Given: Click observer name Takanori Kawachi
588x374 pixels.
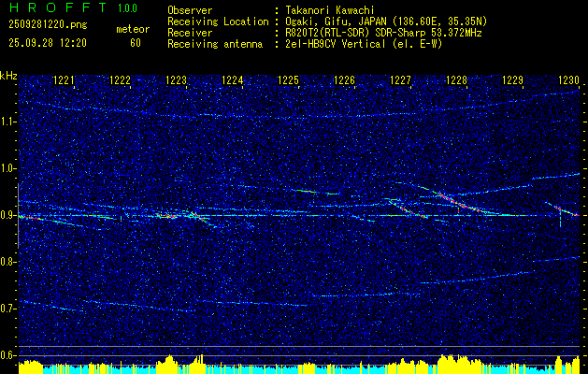Looking at the screenshot, I should coord(330,10).
